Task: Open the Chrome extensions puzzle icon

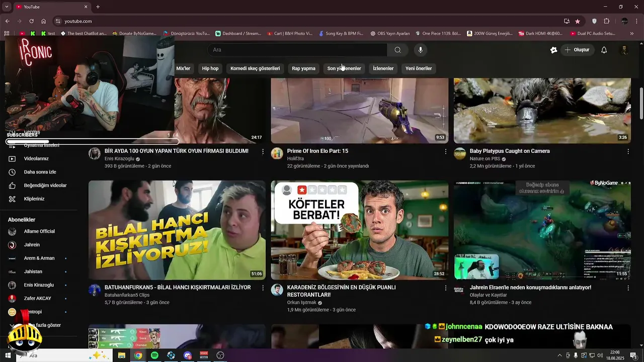Action: [606, 21]
